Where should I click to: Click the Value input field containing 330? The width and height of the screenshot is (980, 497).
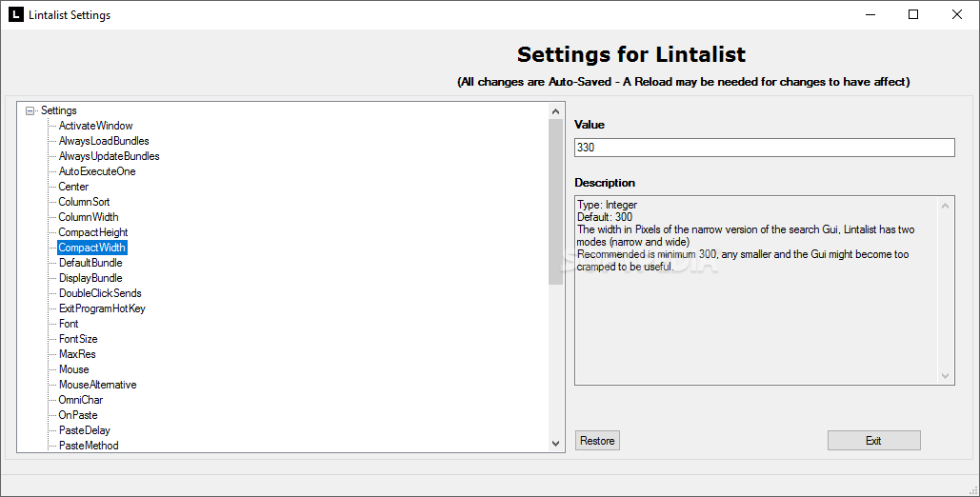765,148
